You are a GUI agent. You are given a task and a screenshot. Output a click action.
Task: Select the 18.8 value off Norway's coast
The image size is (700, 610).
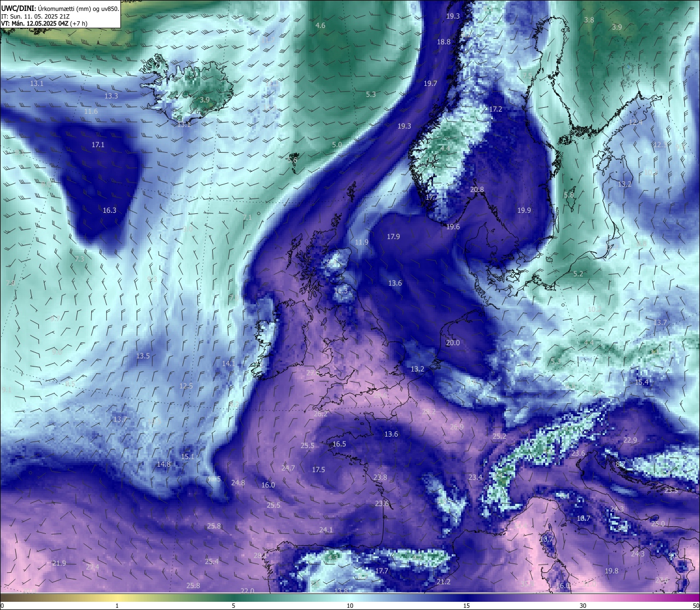(444, 42)
